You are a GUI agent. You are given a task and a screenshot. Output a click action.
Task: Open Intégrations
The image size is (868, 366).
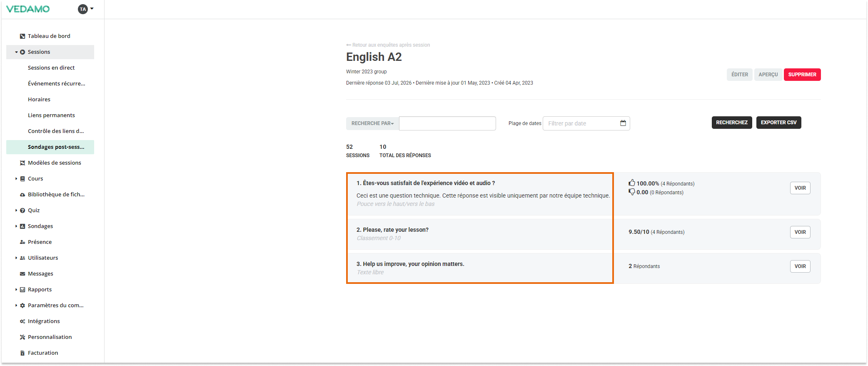tap(44, 321)
